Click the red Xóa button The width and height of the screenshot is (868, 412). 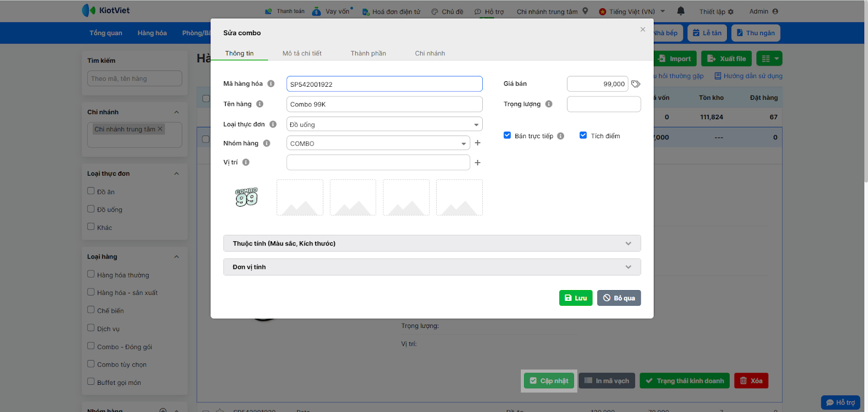click(x=751, y=381)
